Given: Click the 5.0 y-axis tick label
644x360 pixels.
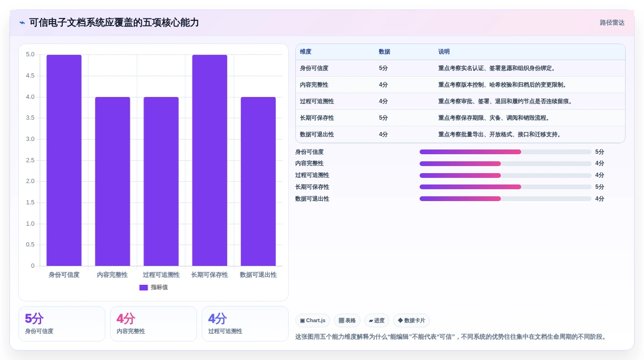Looking at the screenshot, I should (30, 54).
